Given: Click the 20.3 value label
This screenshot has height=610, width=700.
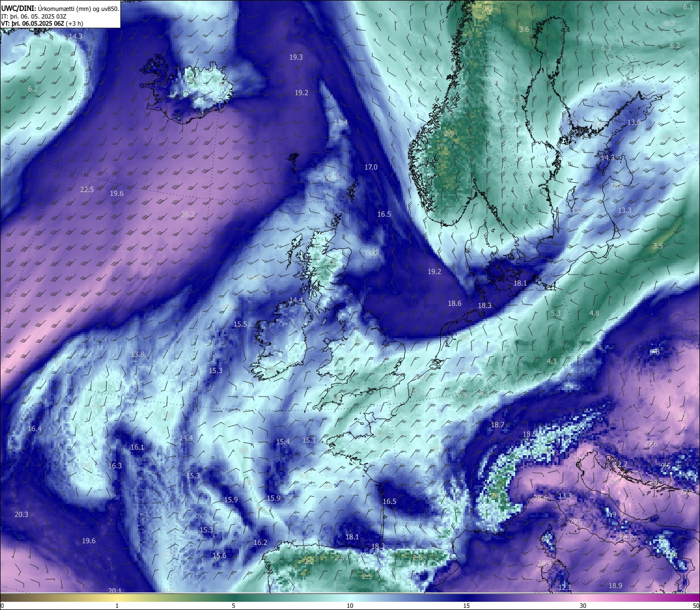Looking at the screenshot, I should coord(21,514).
